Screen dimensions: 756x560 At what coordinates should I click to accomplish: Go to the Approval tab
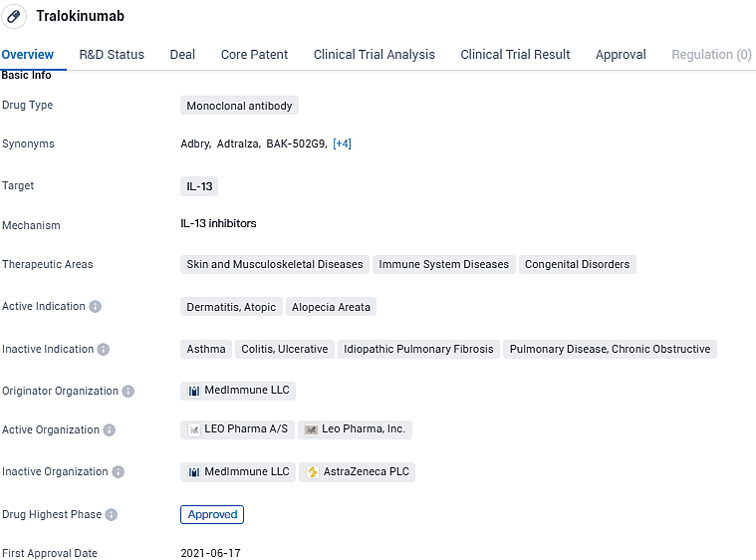[x=621, y=55]
